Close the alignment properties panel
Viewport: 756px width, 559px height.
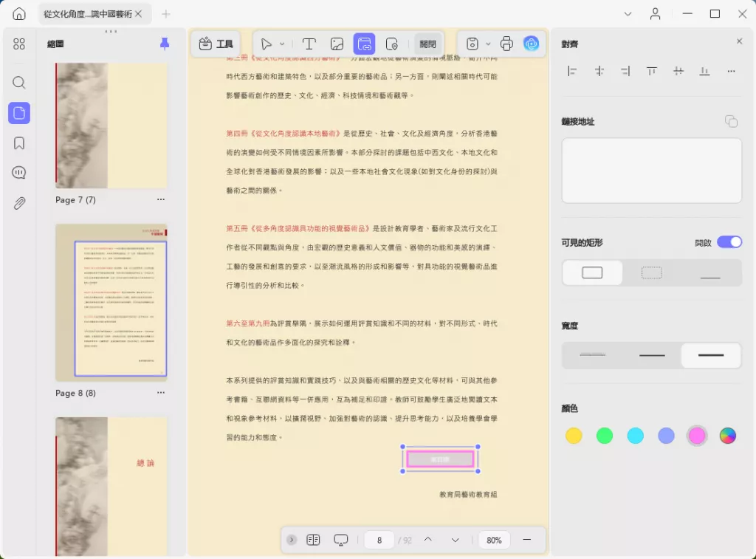739,41
